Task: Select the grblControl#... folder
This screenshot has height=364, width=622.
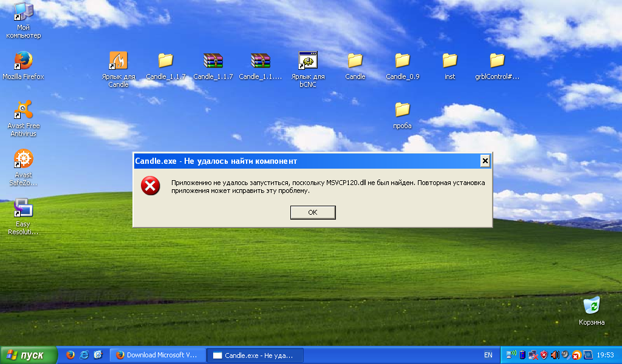Action: 497,66
